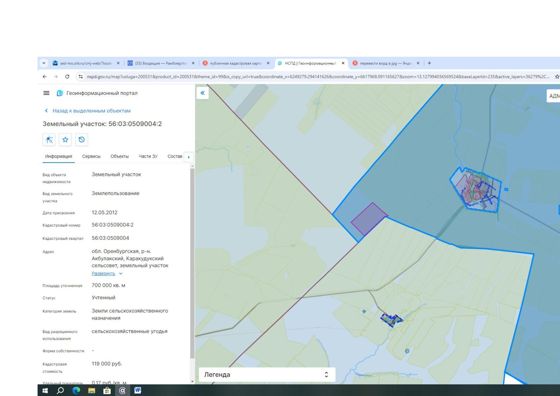
Task: Bookmark this page with the star icon
Action: coord(557,76)
